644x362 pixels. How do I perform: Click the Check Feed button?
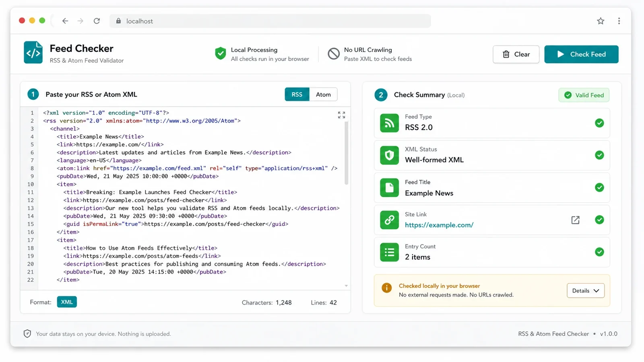click(x=581, y=54)
